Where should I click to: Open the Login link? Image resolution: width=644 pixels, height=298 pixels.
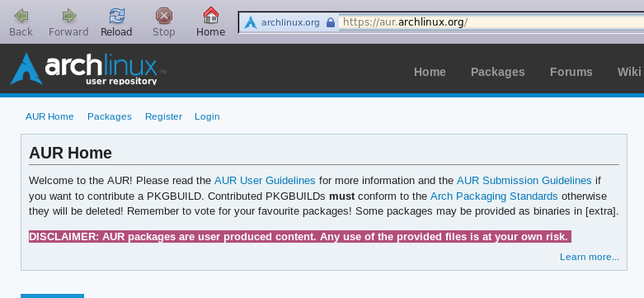point(207,116)
